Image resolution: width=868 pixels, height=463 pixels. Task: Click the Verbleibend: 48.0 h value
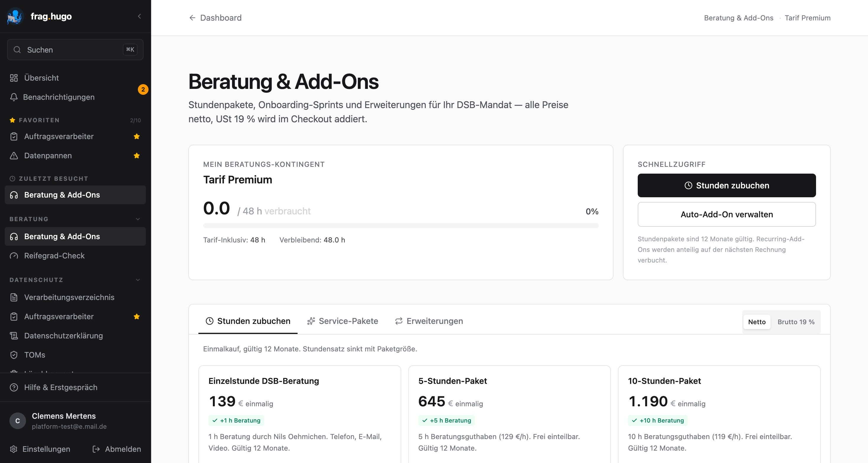[312, 240]
